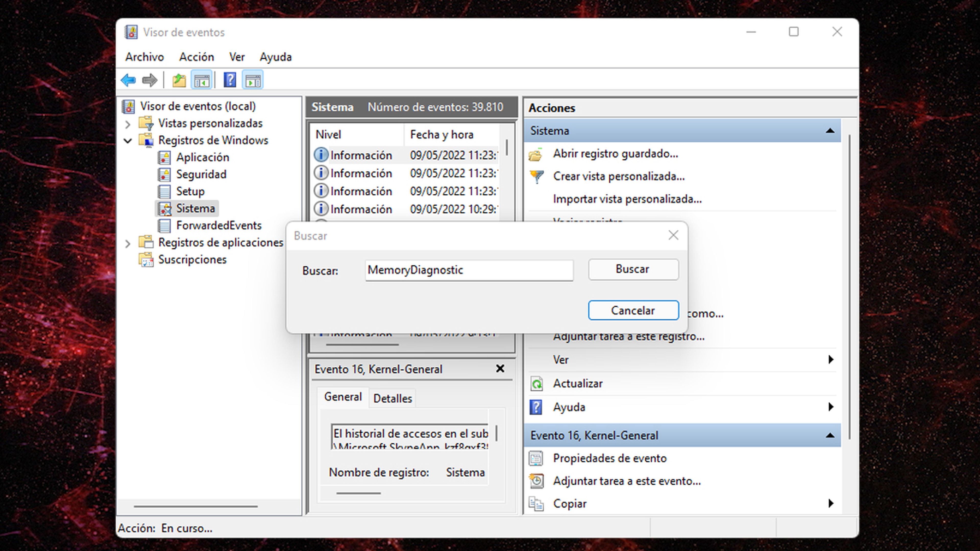Open the Abrir registro guardado action

point(615,154)
